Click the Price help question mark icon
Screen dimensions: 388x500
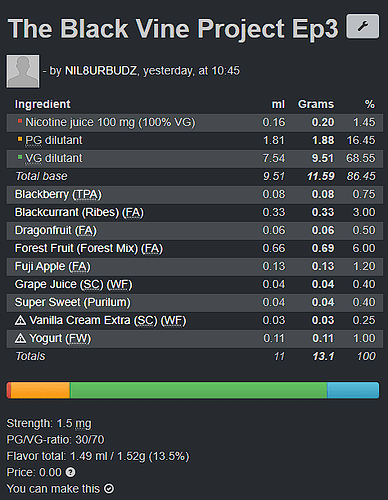70,472
